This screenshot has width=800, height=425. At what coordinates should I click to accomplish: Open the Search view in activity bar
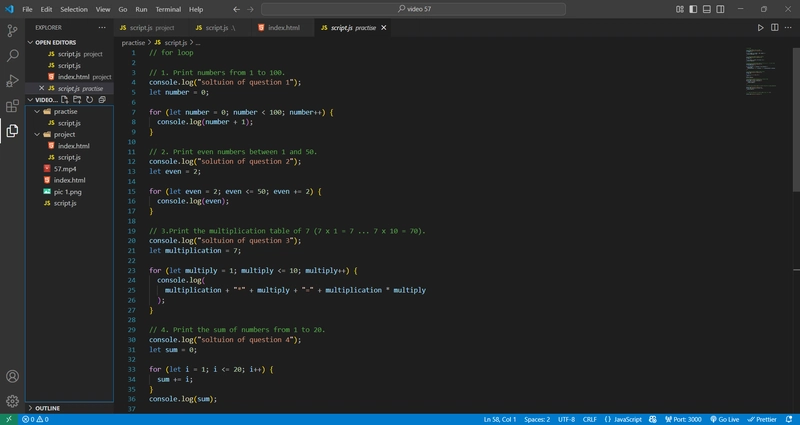coord(12,56)
